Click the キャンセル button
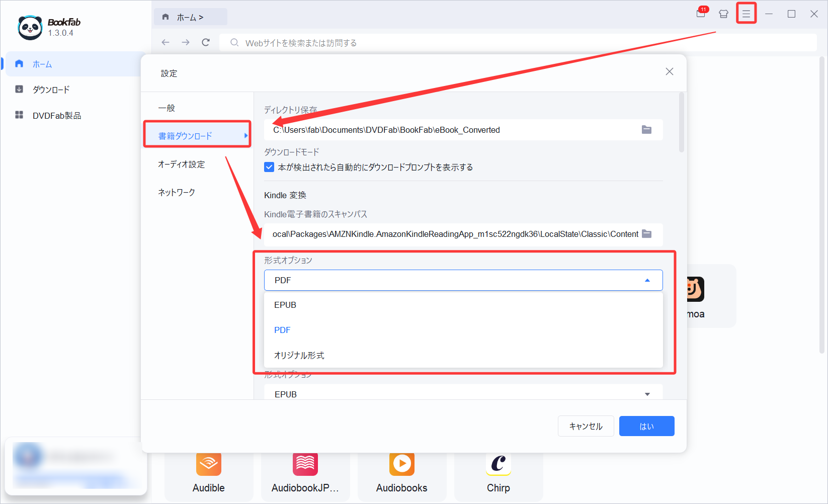This screenshot has height=504, width=828. (586, 426)
